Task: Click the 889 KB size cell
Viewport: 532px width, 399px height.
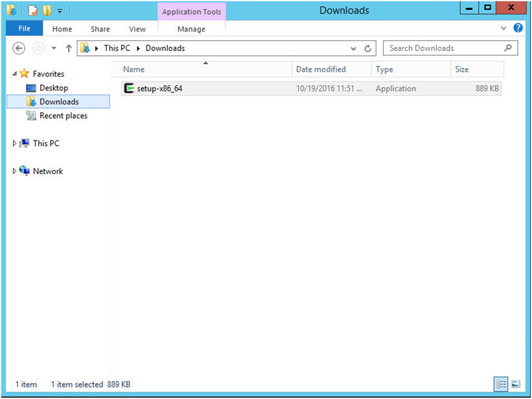Action: pos(487,88)
